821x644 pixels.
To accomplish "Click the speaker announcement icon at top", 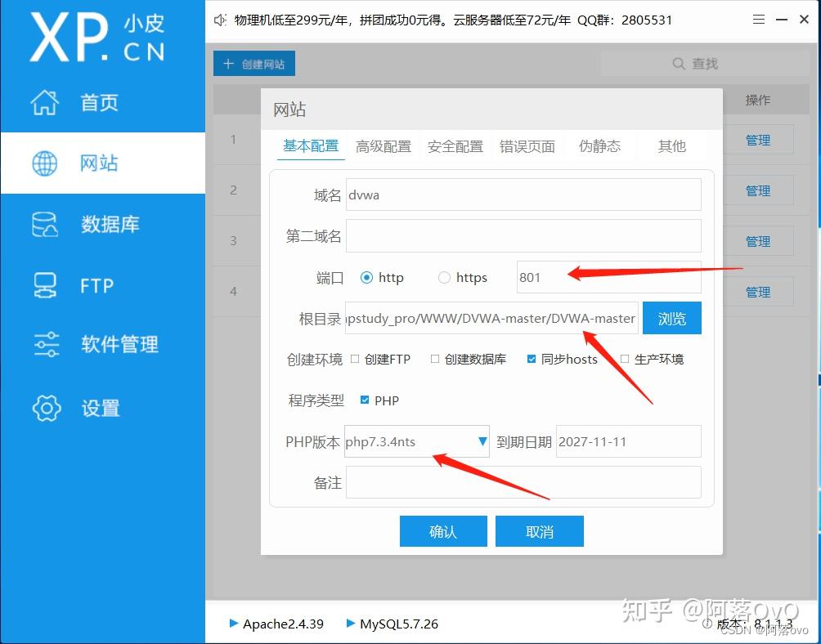I will point(221,20).
